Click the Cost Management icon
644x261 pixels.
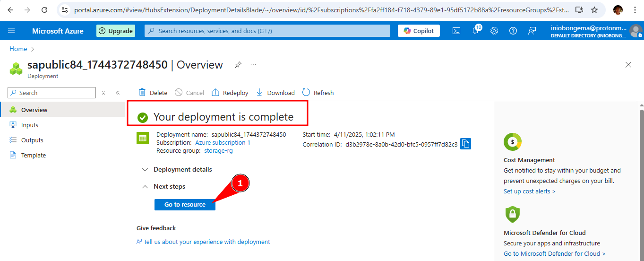coord(513,142)
